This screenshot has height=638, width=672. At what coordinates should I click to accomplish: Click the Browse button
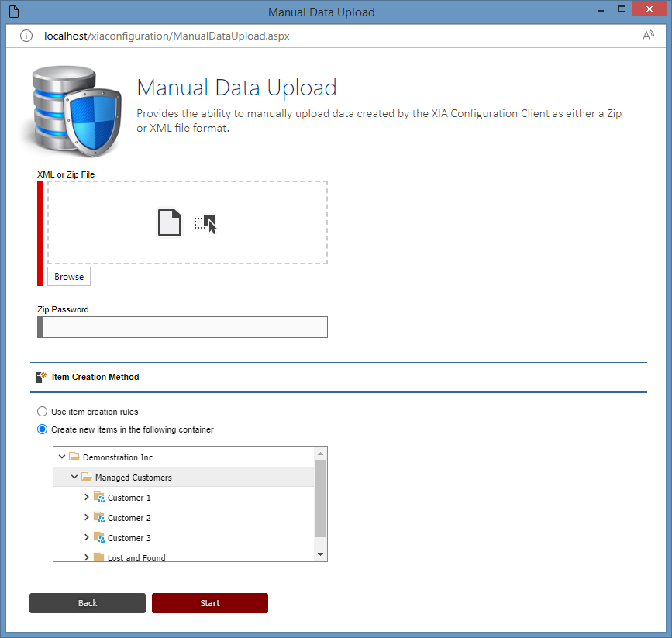(x=69, y=277)
